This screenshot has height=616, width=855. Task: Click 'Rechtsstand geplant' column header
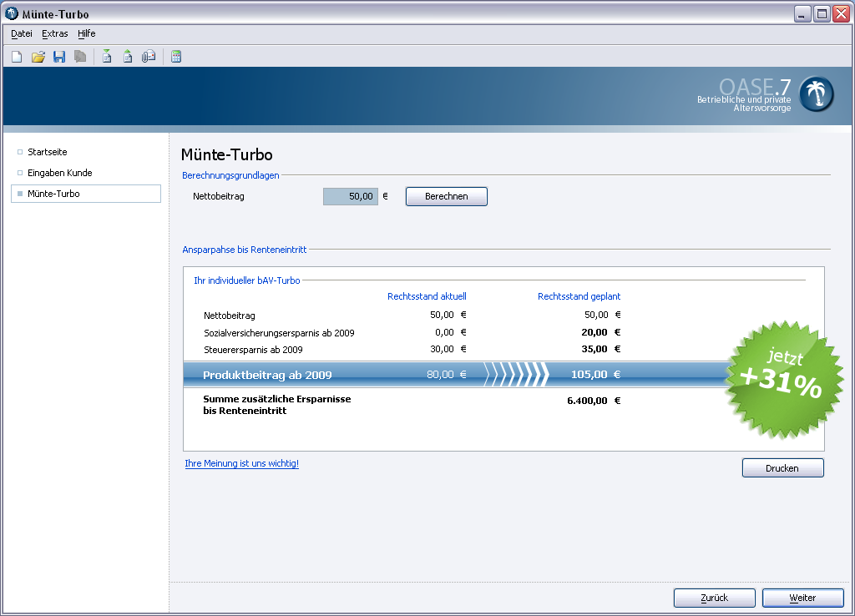tap(579, 296)
